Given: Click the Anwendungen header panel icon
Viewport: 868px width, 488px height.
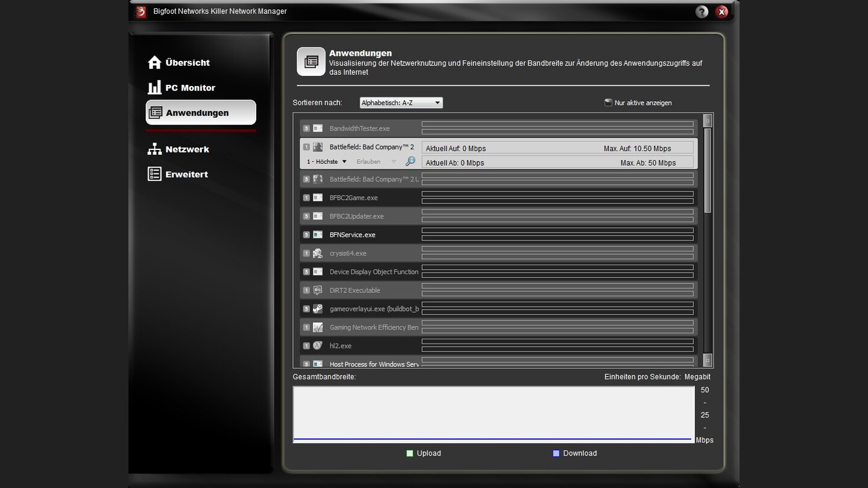Looking at the screenshot, I should (x=311, y=62).
